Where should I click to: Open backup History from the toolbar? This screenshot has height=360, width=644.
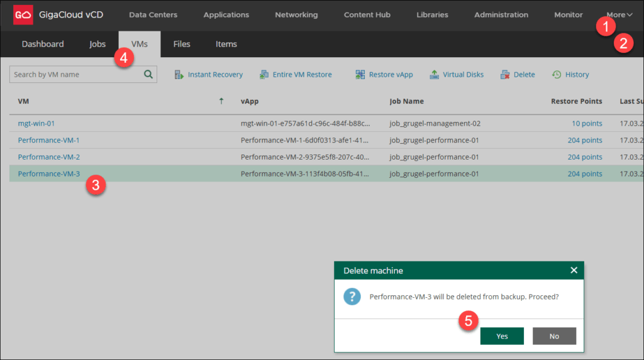570,75
